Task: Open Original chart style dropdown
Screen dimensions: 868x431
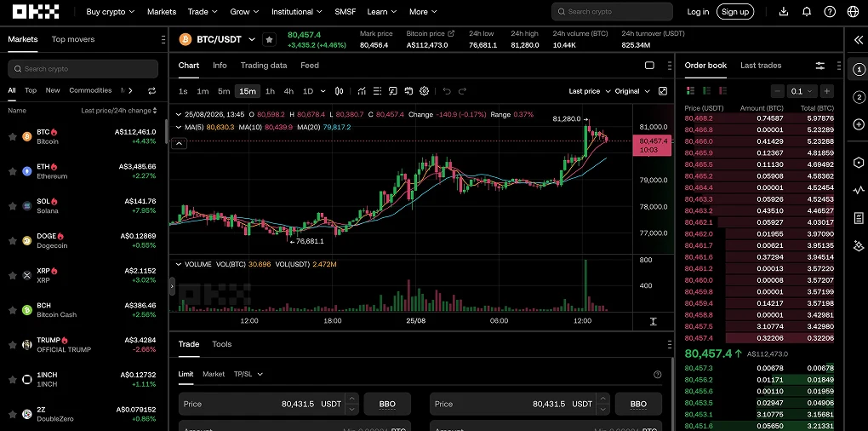Action: [632, 91]
